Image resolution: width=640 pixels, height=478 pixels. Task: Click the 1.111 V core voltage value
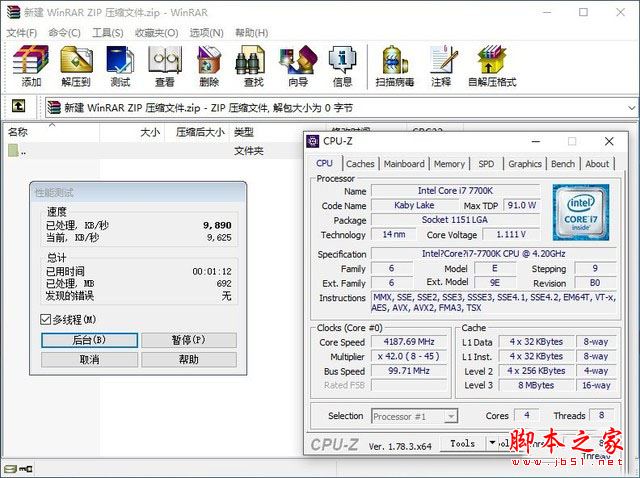[511, 234]
